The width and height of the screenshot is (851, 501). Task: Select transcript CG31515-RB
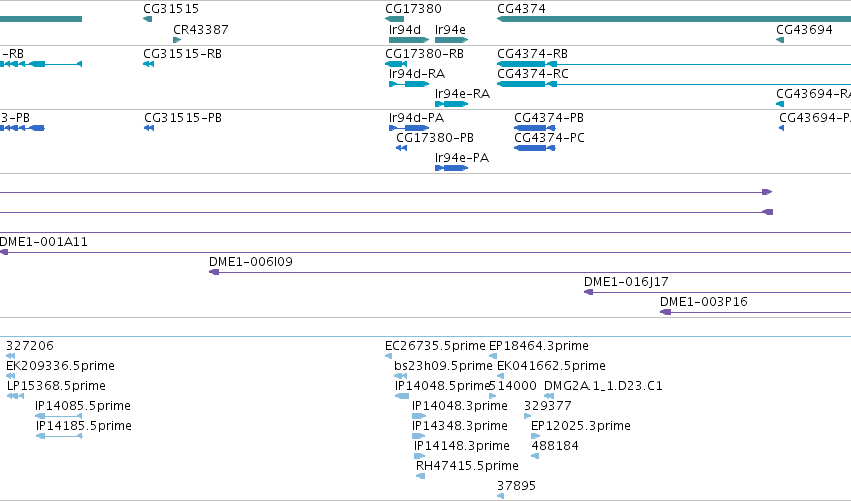182,54
